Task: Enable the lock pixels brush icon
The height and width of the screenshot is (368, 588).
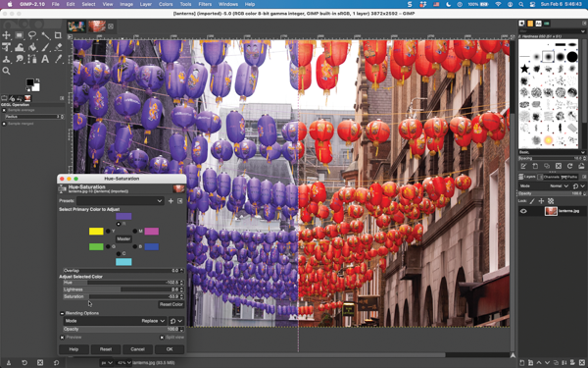Action: coord(532,201)
